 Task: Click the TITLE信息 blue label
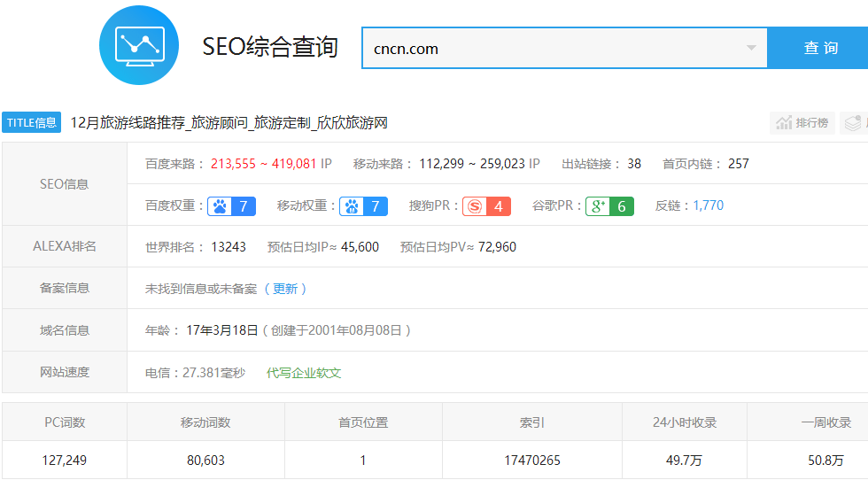(32, 122)
